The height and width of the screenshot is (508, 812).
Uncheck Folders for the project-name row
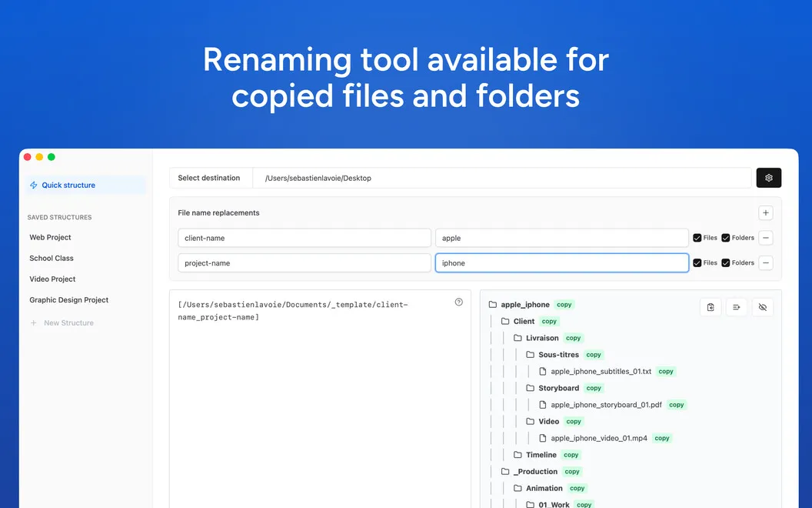[726, 262]
